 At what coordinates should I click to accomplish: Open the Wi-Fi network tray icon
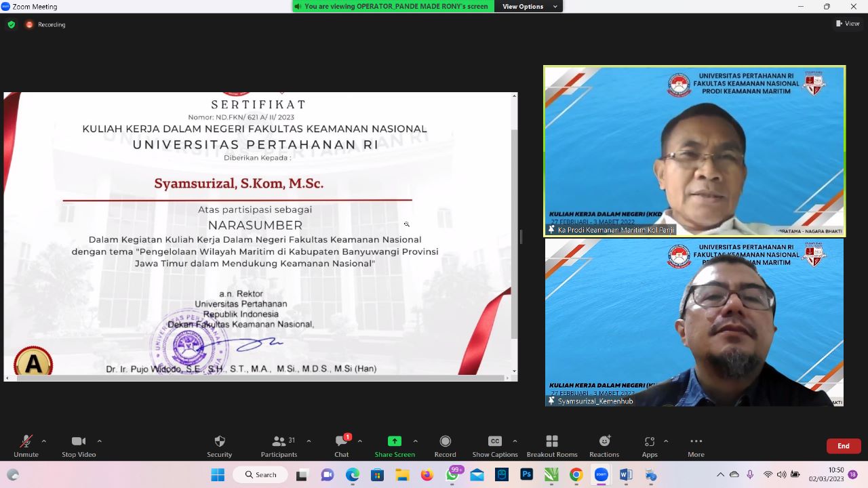(x=768, y=474)
